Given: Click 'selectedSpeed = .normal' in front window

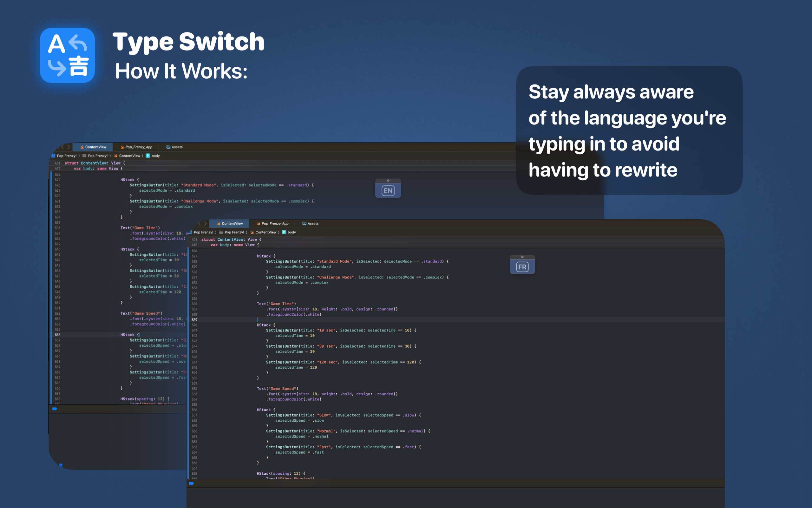Looking at the screenshot, I should click(302, 437).
